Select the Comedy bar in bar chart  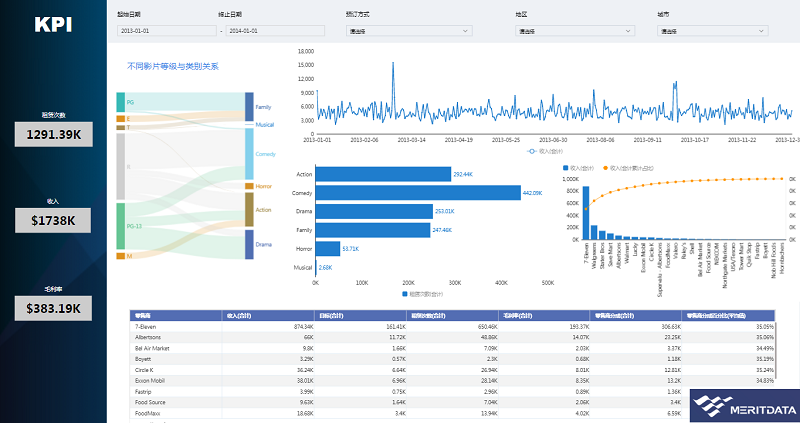click(418, 193)
